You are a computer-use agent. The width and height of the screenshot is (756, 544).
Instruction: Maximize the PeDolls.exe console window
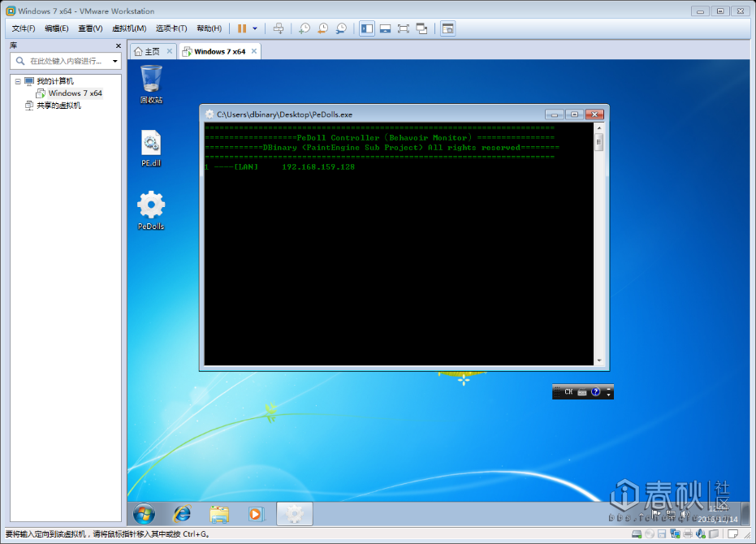pyautogui.click(x=574, y=114)
